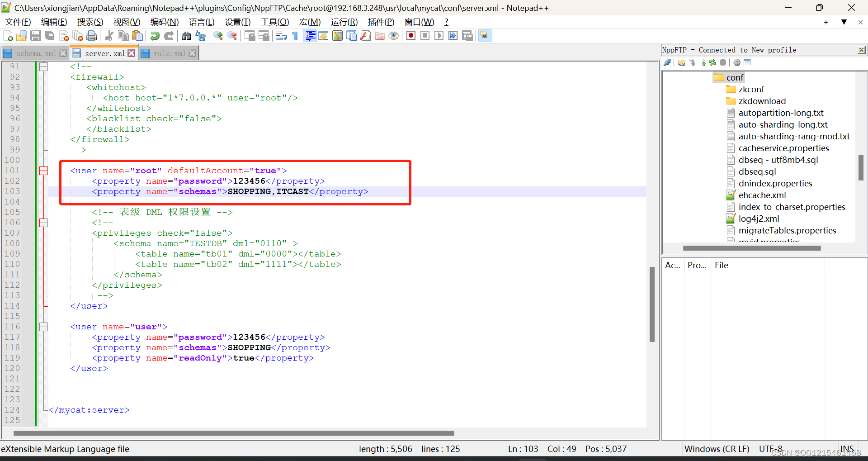This screenshot has width=868, height=461.
Task: Click the Stop macro recording icon
Action: pos(425,36)
